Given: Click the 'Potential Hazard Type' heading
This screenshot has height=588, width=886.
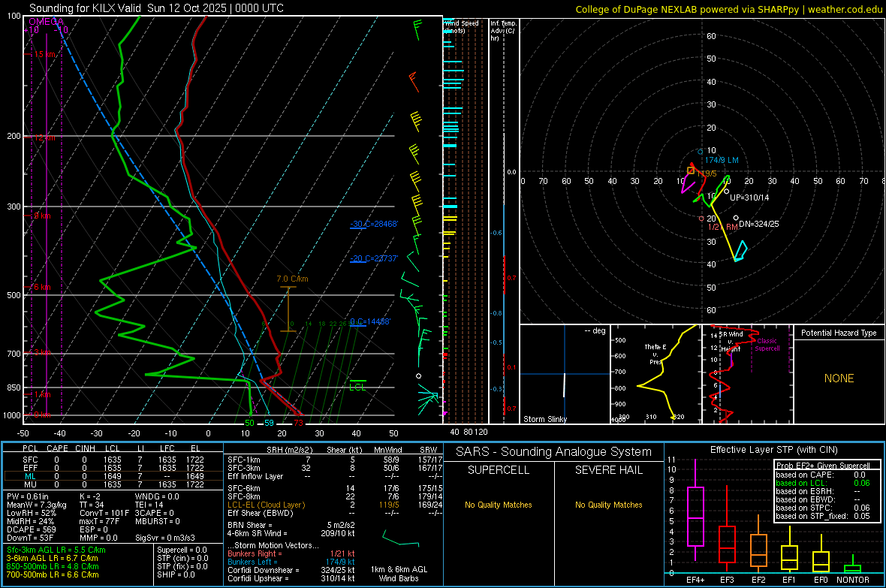Looking at the screenshot, I should tap(839, 333).
